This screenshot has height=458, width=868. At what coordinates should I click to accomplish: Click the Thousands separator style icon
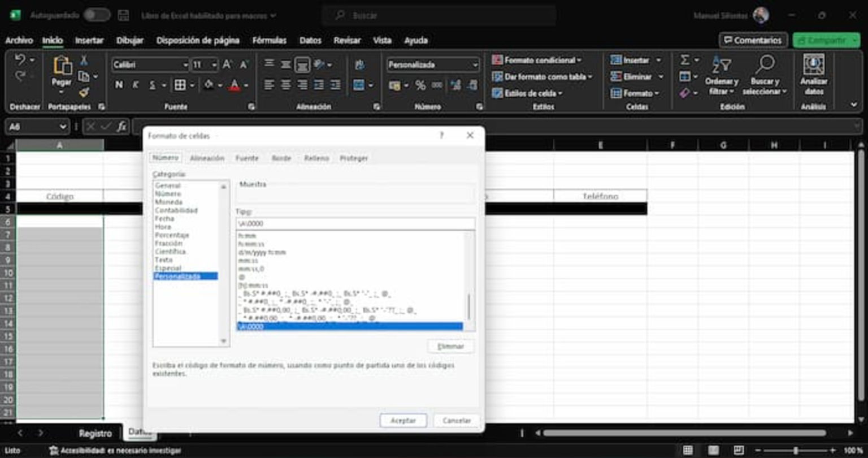(437, 85)
